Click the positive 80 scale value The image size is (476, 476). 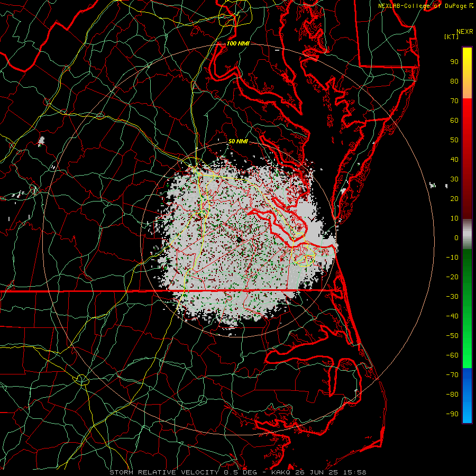[x=454, y=81]
